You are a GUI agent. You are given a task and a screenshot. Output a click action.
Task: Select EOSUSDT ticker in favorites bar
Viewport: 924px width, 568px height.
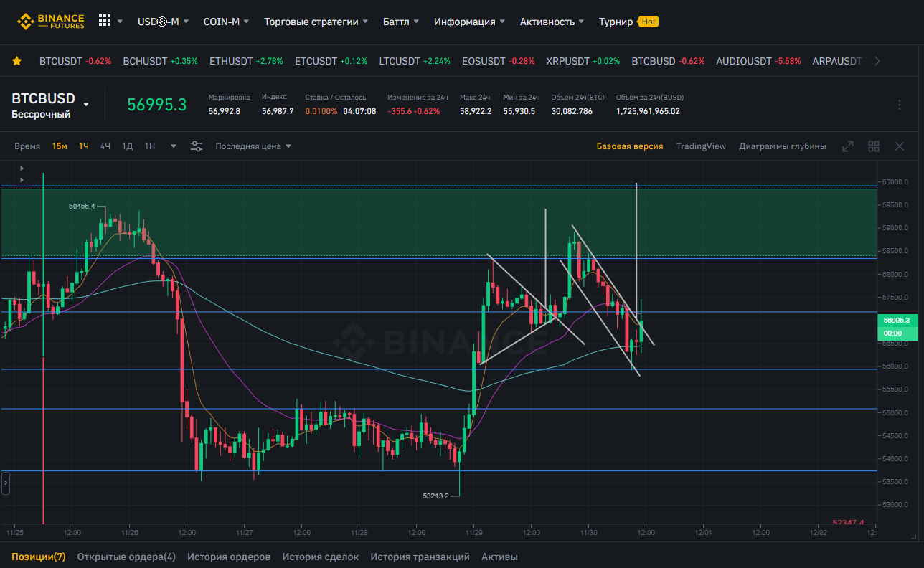coord(499,61)
